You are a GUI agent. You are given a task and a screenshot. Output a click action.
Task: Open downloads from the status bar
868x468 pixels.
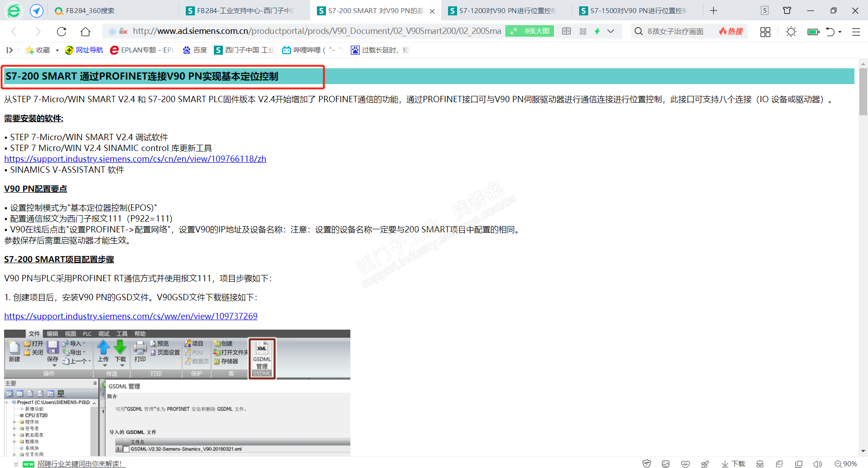[x=733, y=464]
